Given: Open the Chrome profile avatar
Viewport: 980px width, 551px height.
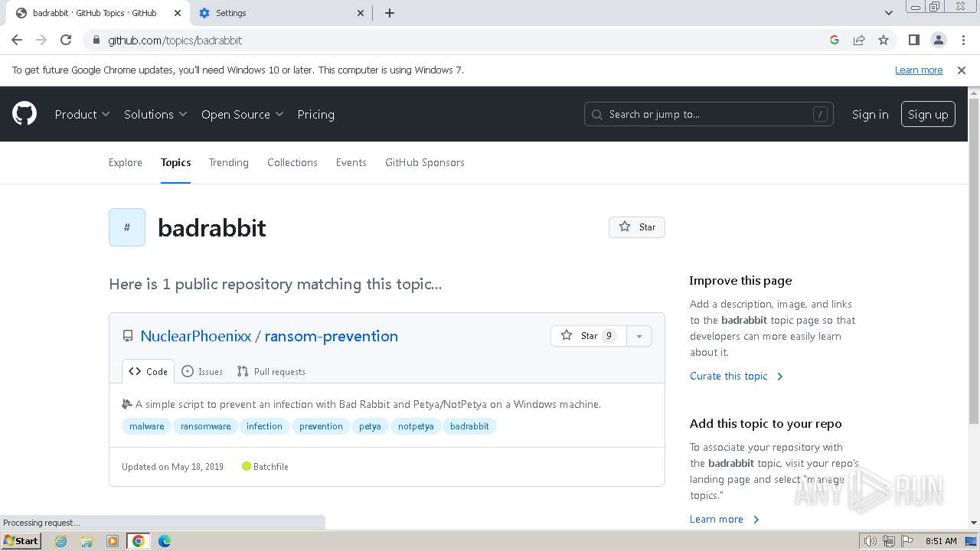Looking at the screenshot, I should [x=938, y=40].
